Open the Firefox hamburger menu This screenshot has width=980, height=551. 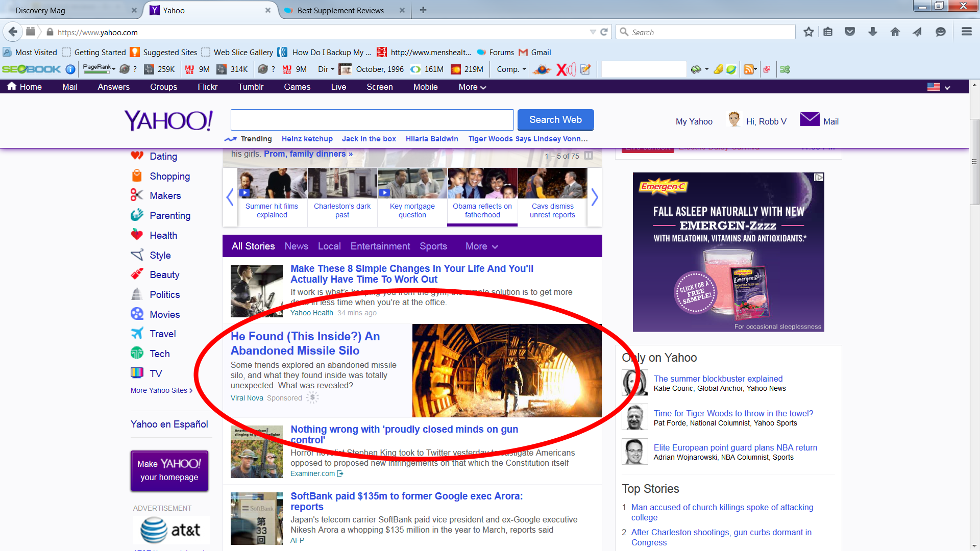tap(966, 32)
